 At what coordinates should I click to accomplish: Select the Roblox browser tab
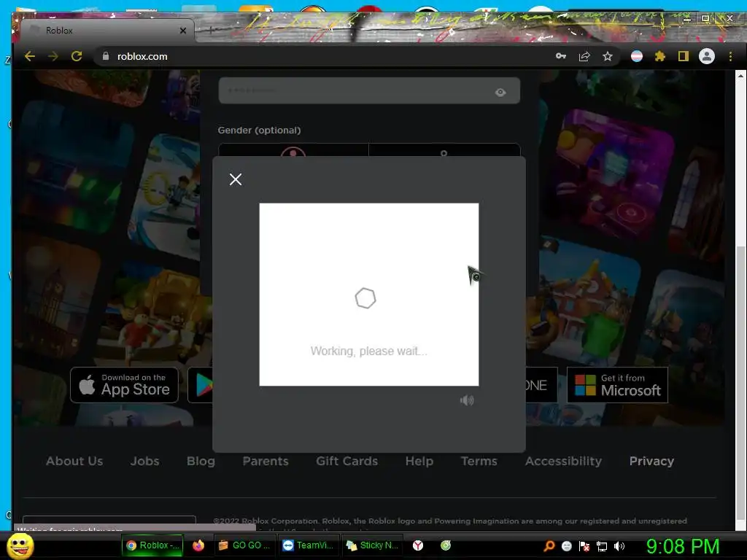(107, 31)
